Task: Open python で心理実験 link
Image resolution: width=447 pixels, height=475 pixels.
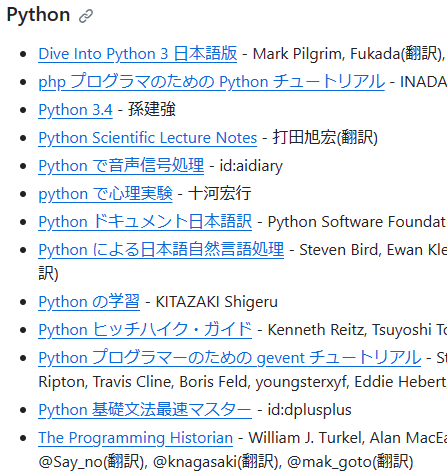Action: (105, 194)
